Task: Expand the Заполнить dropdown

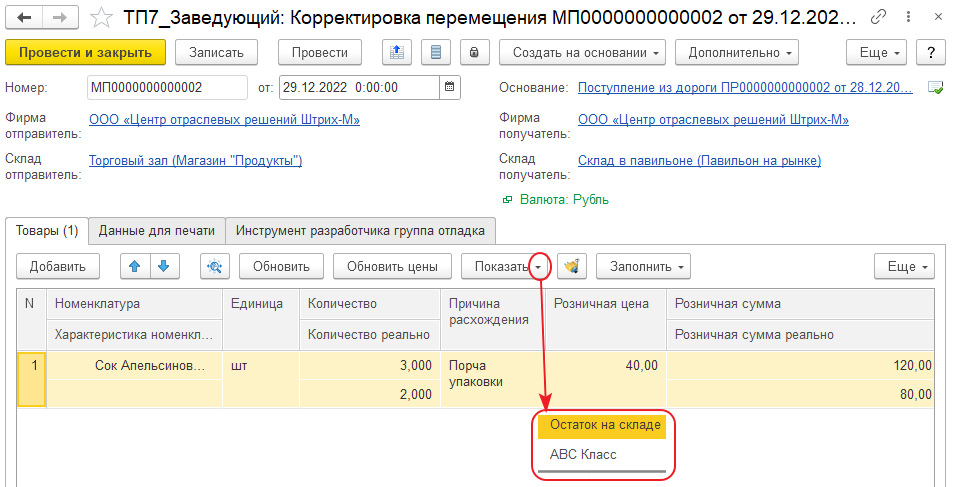Action: click(x=644, y=266)
